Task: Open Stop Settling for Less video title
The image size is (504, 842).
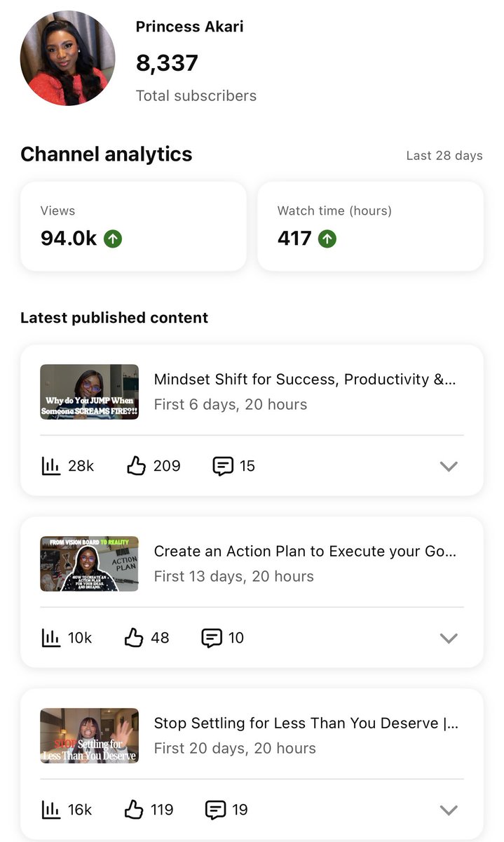Action: pyautogui.click(x=306, y=723)
